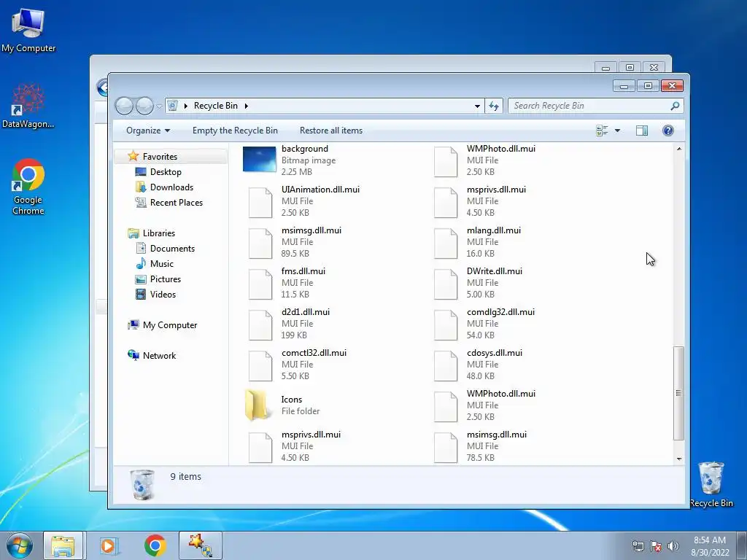The height and width of the screenshot is (560, 747).
Task: Click the search magnifier icon
Action: tap(675, 106)
